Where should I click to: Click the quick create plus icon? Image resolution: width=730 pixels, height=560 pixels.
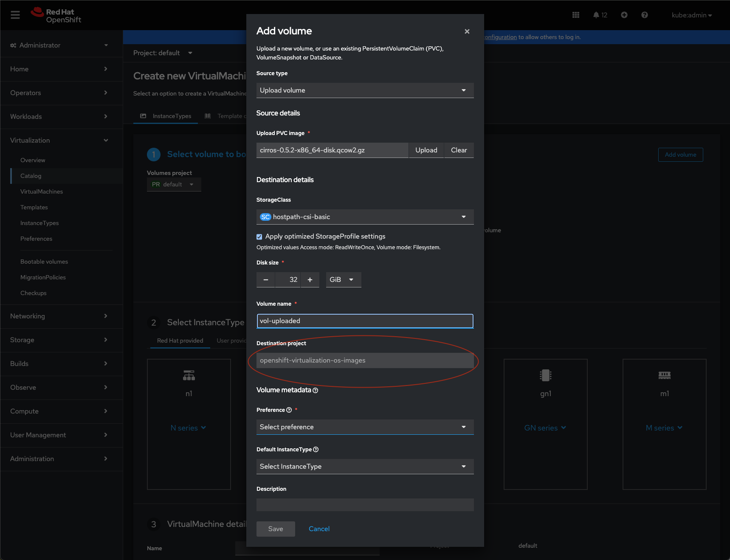(x=624, y=15)
